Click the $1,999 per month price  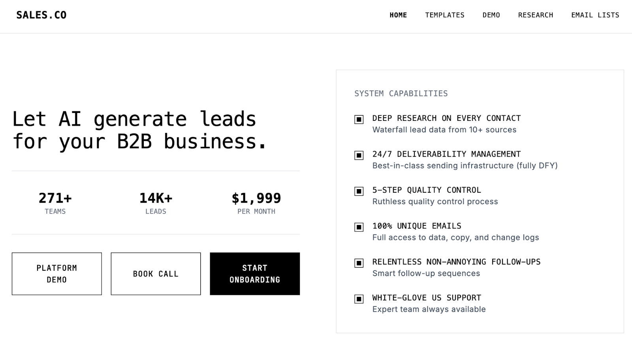tap(256, 203)
